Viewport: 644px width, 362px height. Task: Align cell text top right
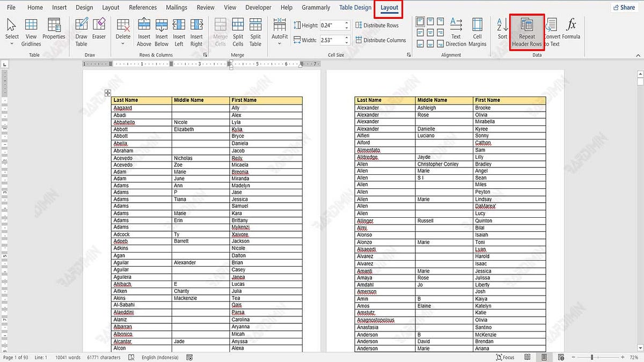[x=441, y=21]
